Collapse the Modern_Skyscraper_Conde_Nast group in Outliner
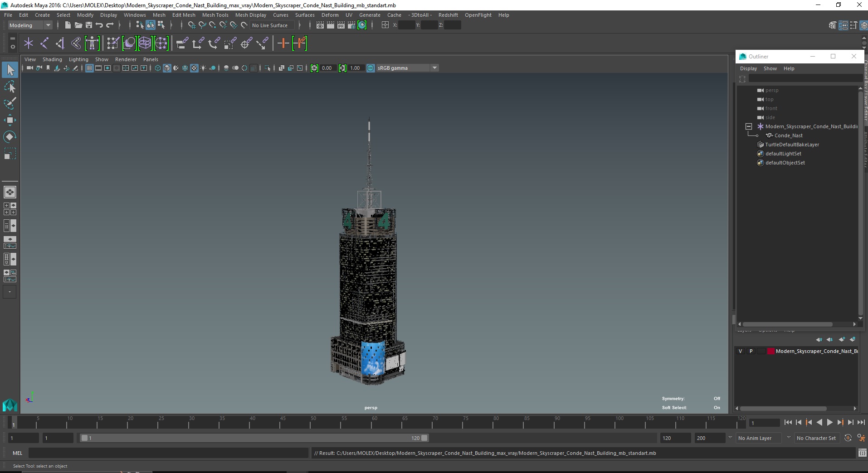This screenshot has height=473, width=868. (749, 126)
